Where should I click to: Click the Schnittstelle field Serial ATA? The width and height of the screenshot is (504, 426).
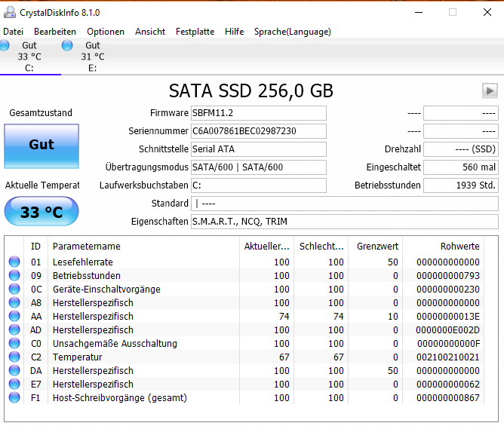(x=259, y=149)
